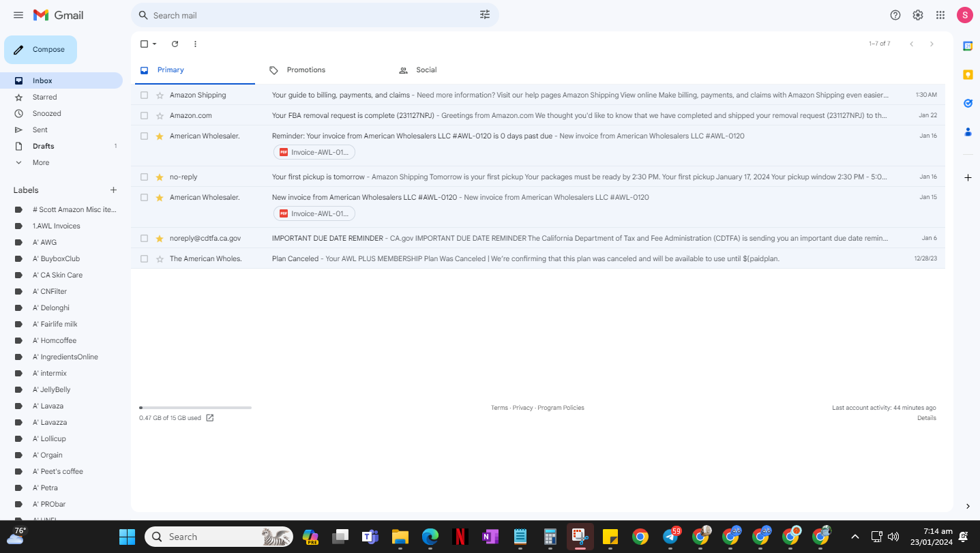Hide the side panel chevron

pyautogui.click(x=967, y=506)
